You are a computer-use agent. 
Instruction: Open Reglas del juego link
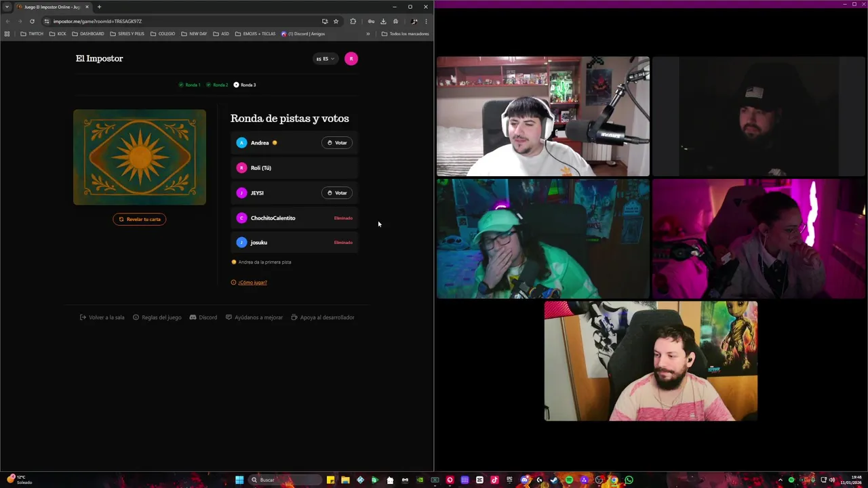(157, 317)
